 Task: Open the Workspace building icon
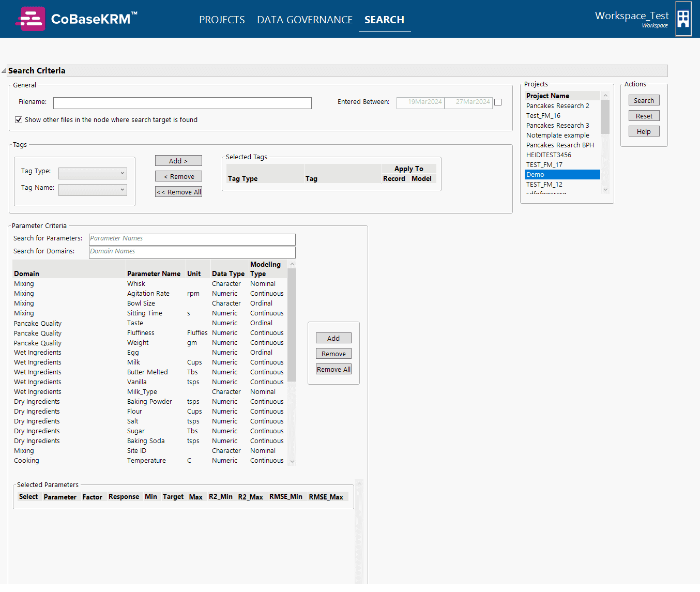[x=683, y=19]
